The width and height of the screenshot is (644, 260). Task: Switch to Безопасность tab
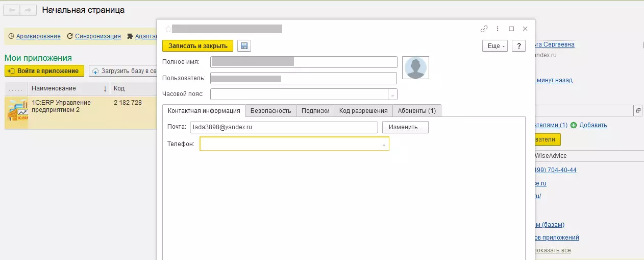coord(271,111)
